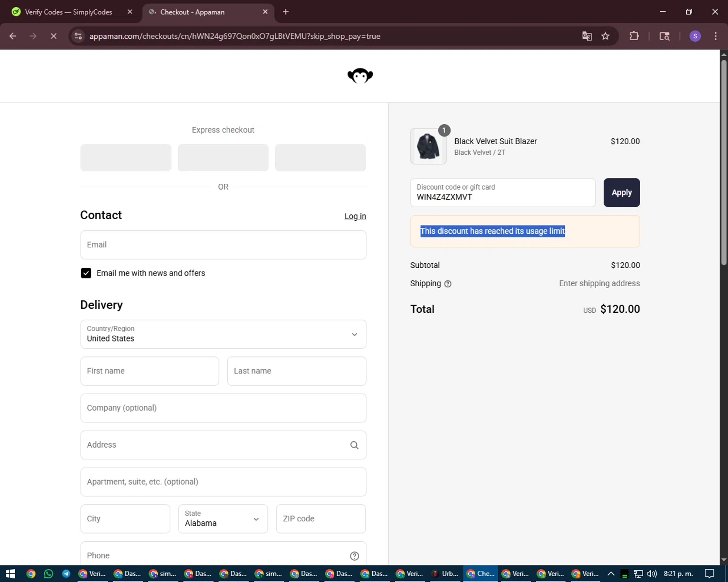Click the translate page icon
This screenshot has width=728, height=582.
[587, 36]
